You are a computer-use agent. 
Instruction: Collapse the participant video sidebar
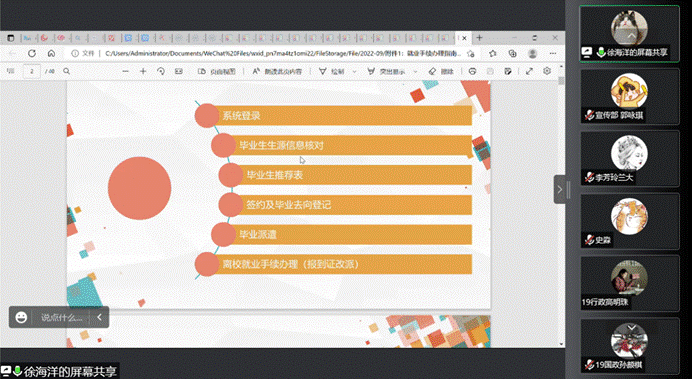[x=560, y=189]
